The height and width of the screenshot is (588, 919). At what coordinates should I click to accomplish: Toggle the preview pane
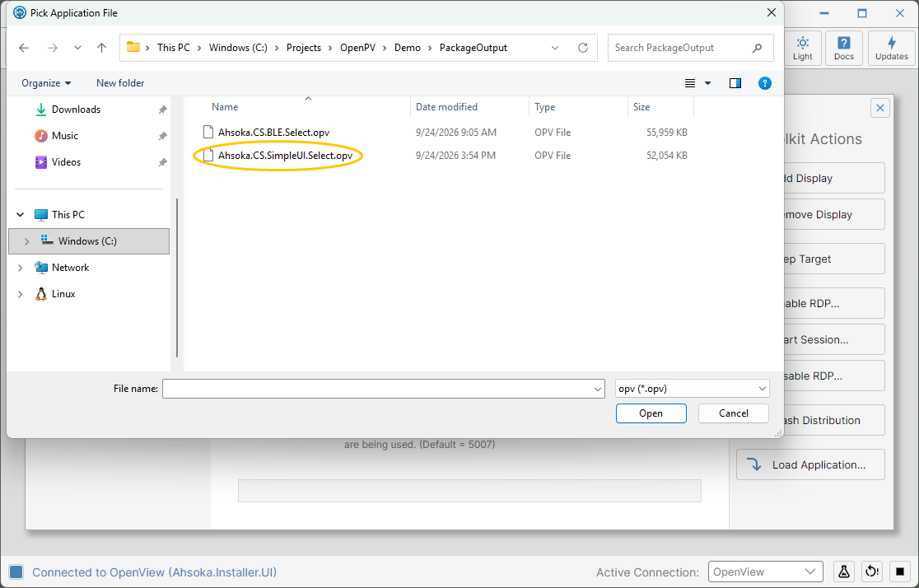point(735,83)
